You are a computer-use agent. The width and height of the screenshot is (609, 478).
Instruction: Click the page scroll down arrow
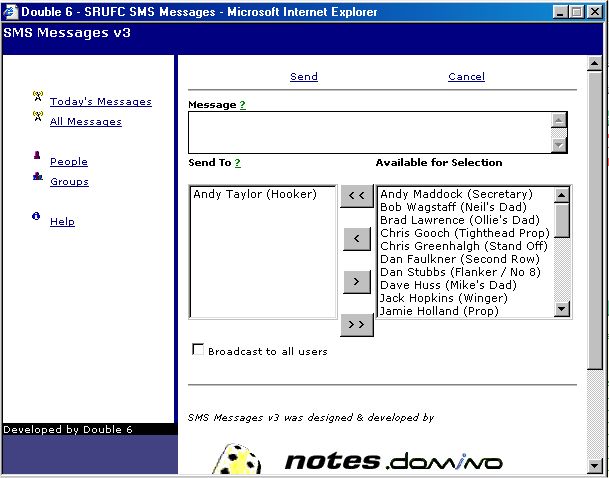[x=595, y=465]
